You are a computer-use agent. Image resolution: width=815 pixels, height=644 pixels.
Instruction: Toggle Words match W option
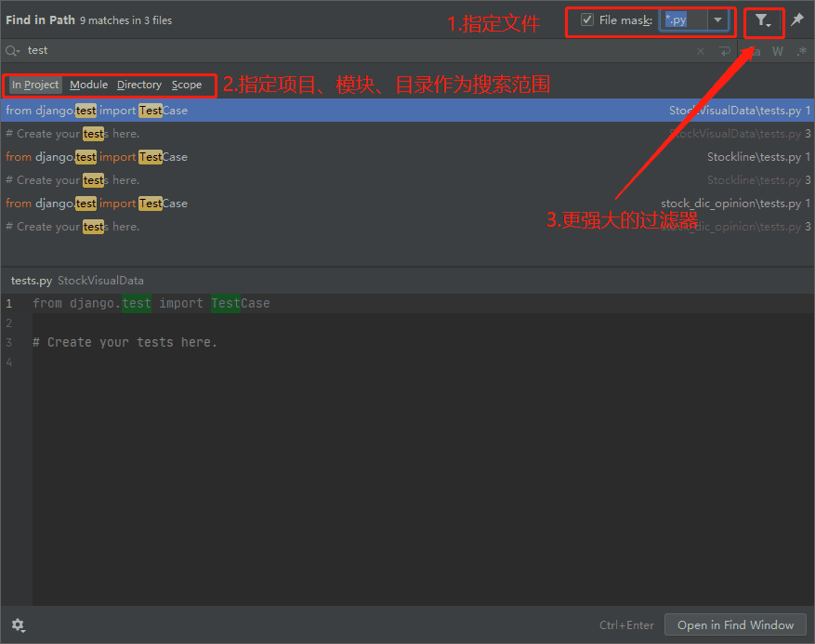click(777, 51)
